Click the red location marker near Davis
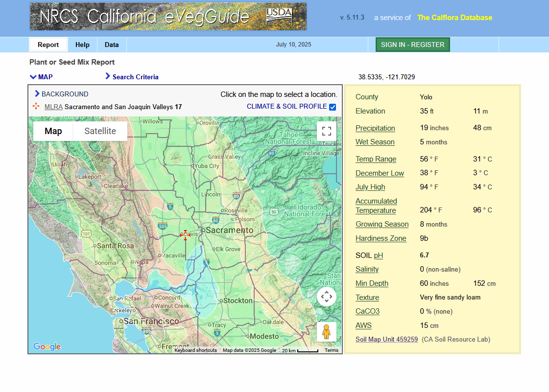 click(185, 235)
